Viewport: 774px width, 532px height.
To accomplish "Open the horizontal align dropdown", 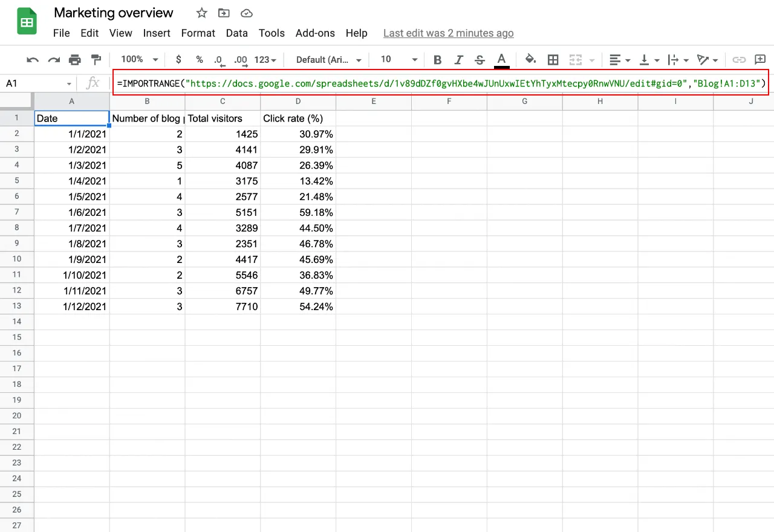I will tap(620, 59).
